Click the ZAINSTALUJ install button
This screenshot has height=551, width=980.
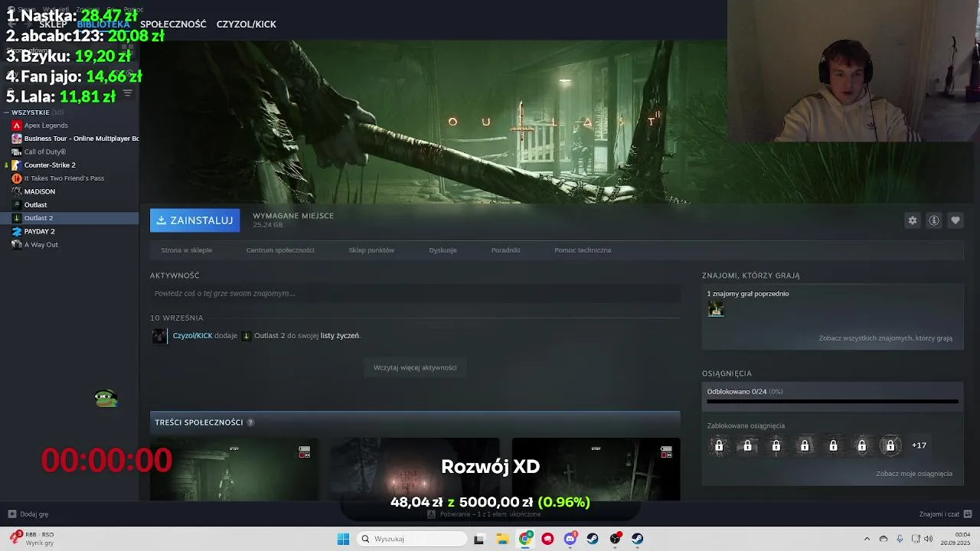click(x=194, y=220)
